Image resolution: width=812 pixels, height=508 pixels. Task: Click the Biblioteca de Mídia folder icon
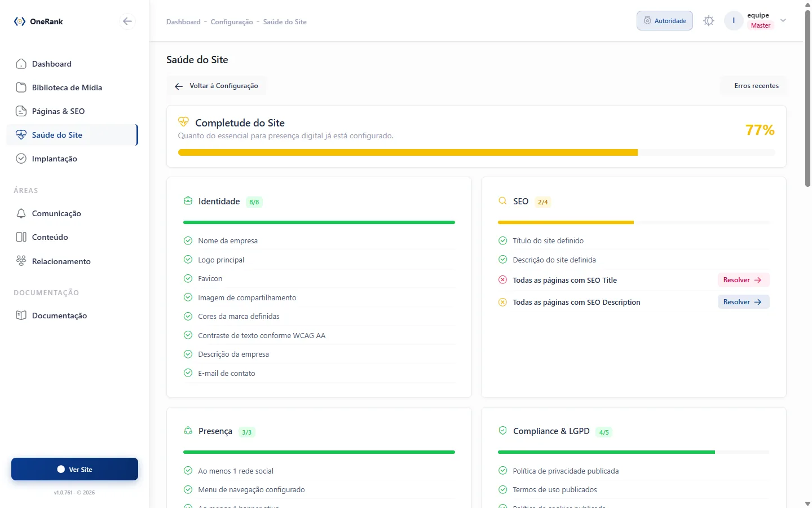click(x=21, y=87)
